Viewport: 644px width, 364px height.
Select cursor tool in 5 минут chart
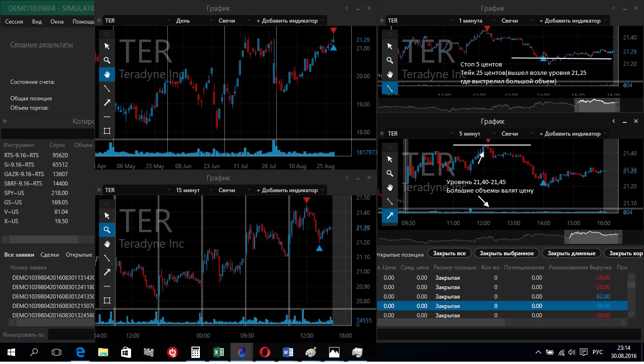pos(390,159)
